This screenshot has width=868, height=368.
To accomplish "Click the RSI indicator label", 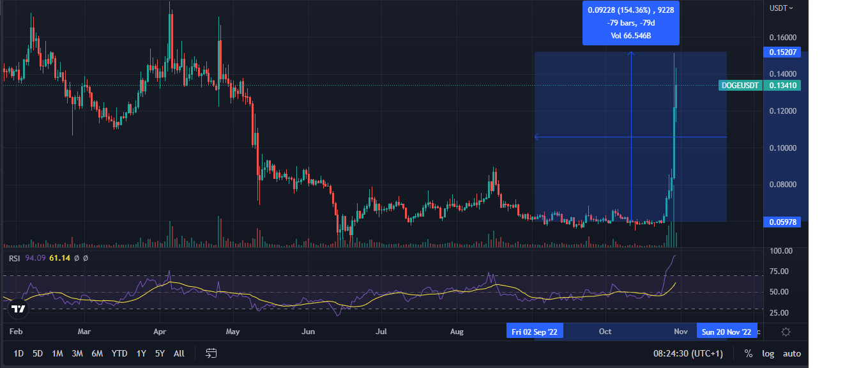I will click(x=13, y=258).
